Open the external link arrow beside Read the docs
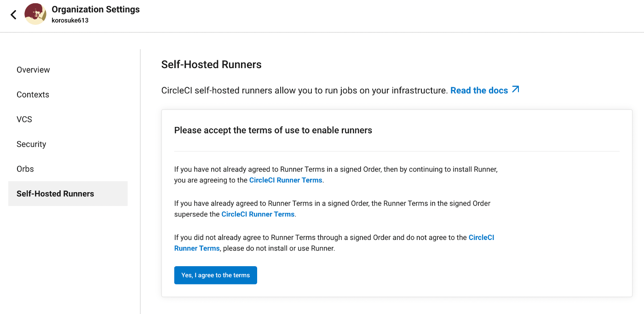 tap(516, 90)
